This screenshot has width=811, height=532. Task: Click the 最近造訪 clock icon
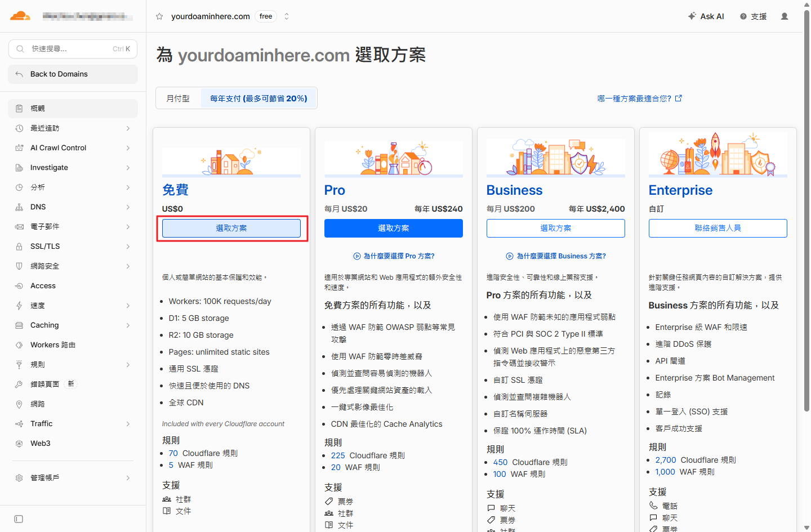[19, 128]
